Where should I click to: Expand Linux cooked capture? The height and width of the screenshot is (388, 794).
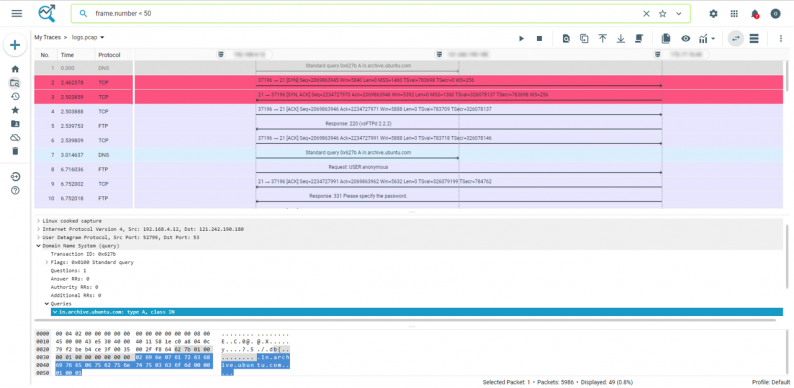[38, 221]
